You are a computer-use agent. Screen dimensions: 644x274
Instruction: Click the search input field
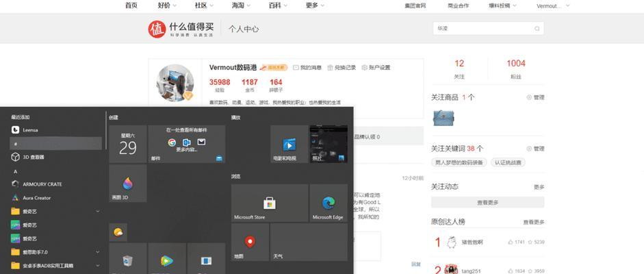coord(489,29)
